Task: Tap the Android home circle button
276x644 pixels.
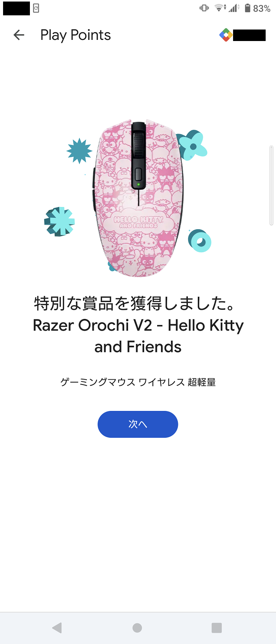Action: tap(137, 628)
